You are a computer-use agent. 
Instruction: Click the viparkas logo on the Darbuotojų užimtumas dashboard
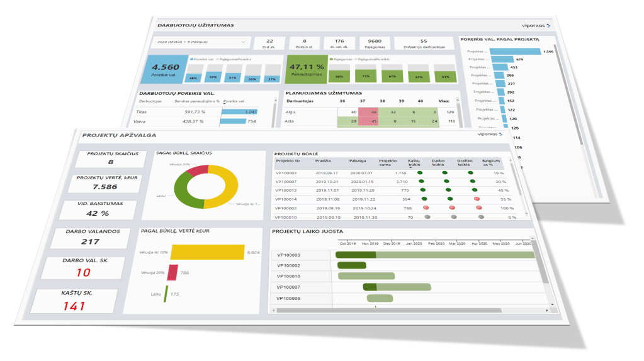[536, 25]
